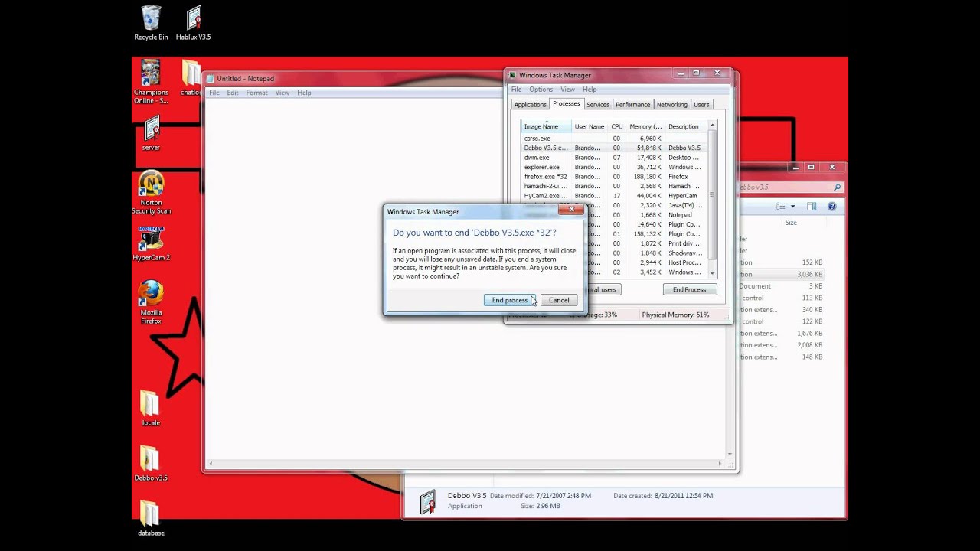Select the hamachi-2-ui process row
This screenshot has height=551, width=980.
pyautogui.click(x=615, y=186)
